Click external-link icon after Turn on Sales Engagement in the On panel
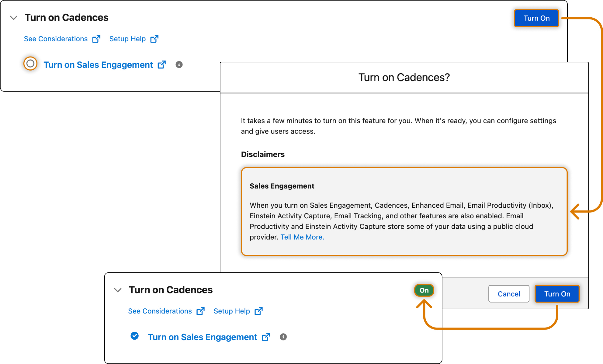 tap(266, 337)
